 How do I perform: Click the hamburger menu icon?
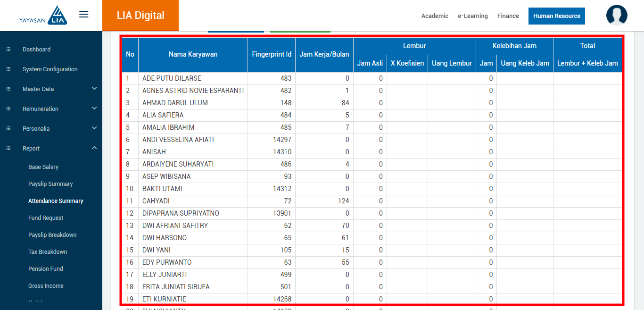click(x=84, y=15)
